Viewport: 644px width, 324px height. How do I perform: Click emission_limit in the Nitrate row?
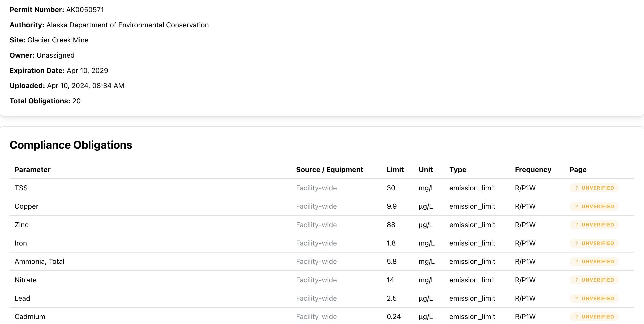coord(472,280)
